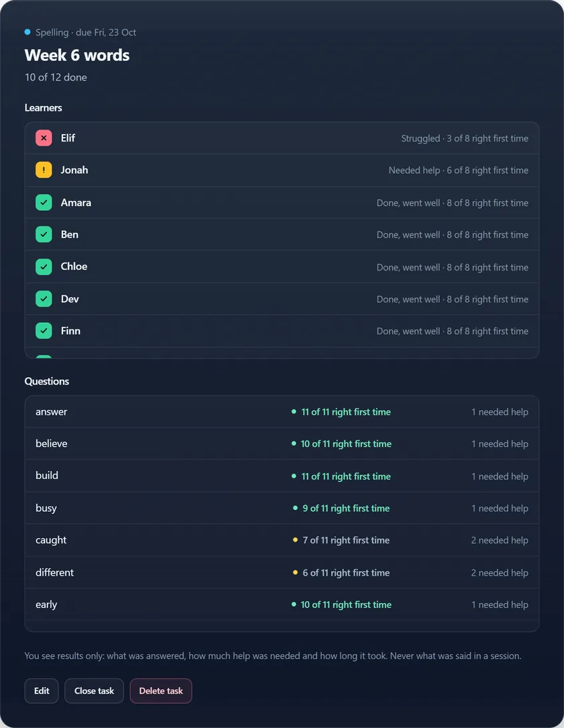Screen dimensions: 564x728
Task: Click '7 of 11 right first time' for caught
Action: click(x=346, y=540)
